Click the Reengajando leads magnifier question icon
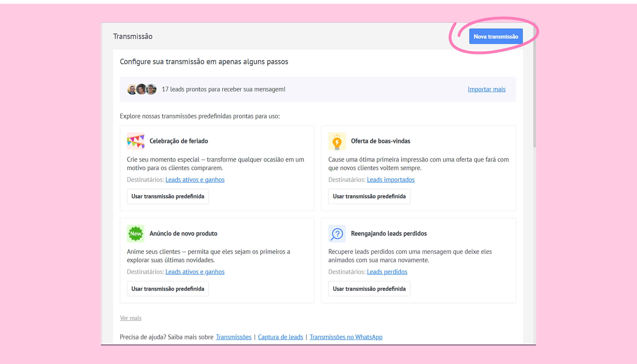This screenshot has height=364, width=637. point(337,233)
